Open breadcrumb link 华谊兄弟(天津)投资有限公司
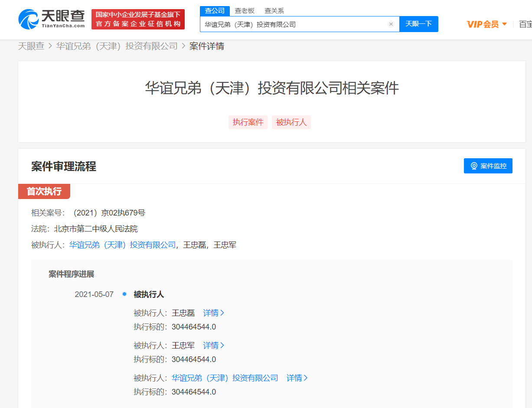This screenshot has height=408, width=532. [117, 46]
